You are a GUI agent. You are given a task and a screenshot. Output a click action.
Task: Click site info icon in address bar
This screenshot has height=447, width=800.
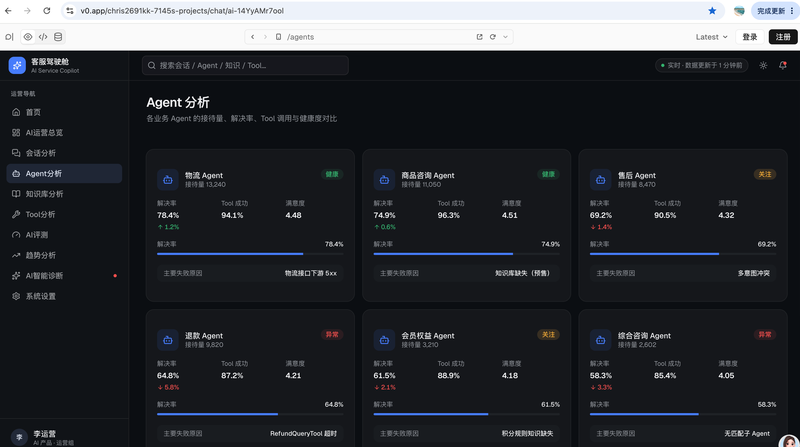coord(70,11)
